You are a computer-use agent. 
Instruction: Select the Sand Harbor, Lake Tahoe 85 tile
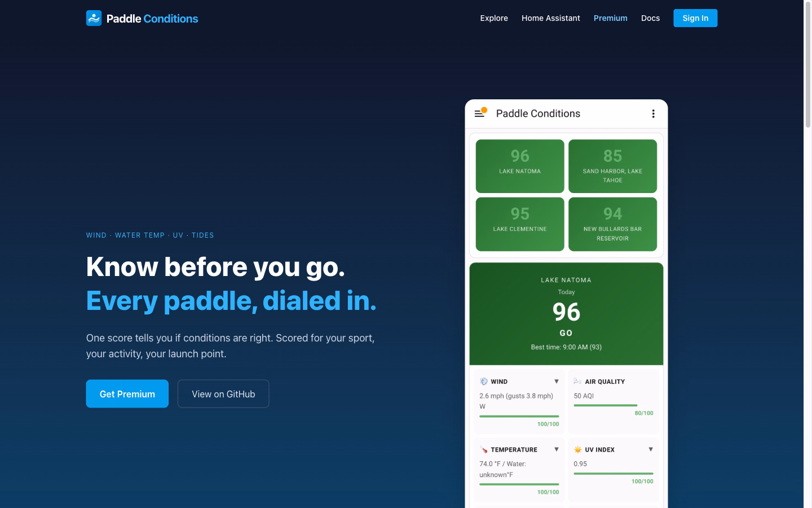(x=612, y=166)
